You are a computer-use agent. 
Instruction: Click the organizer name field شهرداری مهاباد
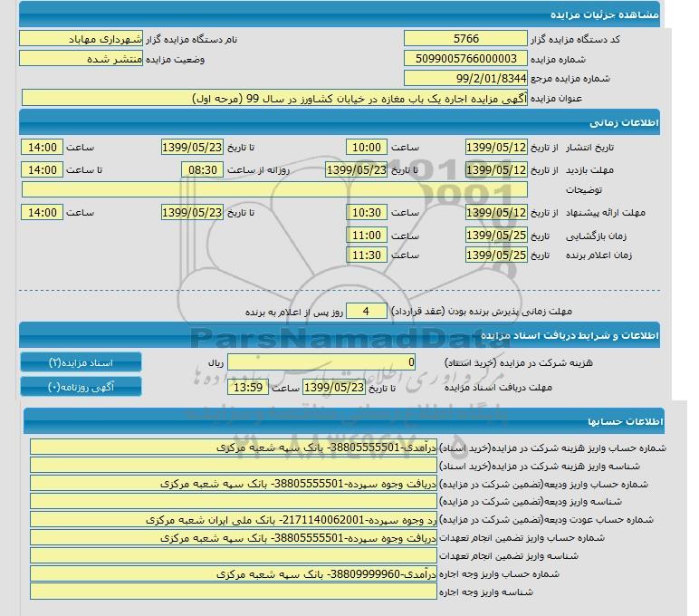coord(81,39)
